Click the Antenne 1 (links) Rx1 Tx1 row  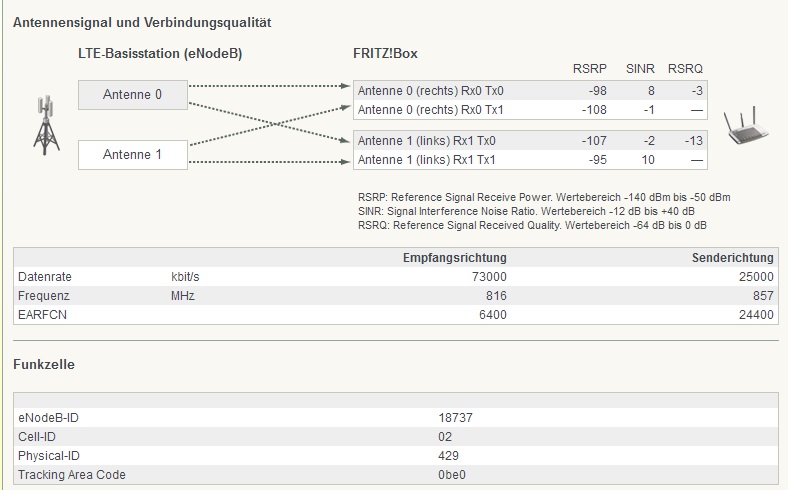tap(530, 160)
